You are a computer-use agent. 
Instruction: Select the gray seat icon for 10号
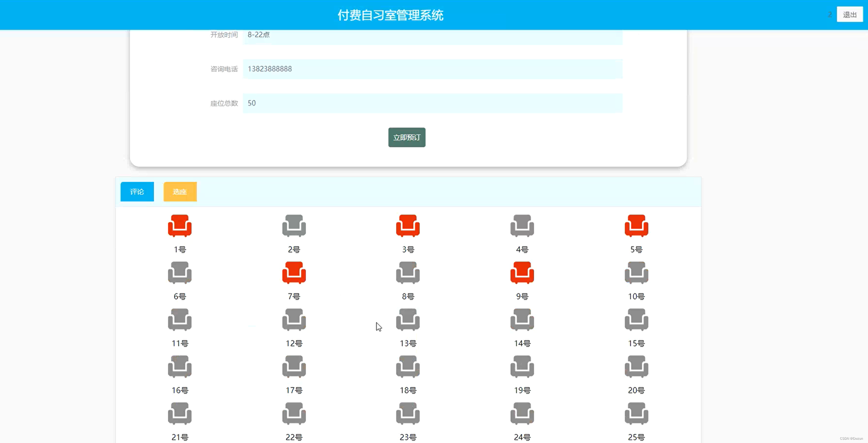(x=636, y=273)
